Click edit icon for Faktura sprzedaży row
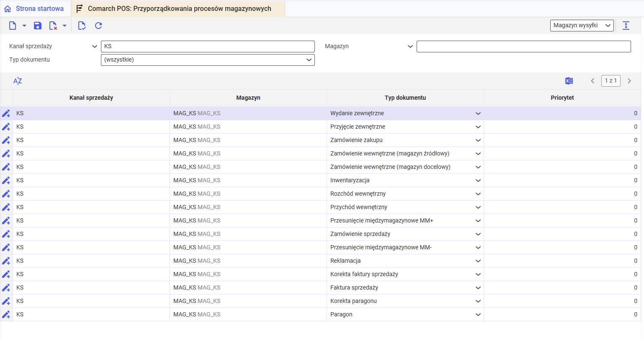This screenshot has width=644, height=339. (x=6, y=288)
